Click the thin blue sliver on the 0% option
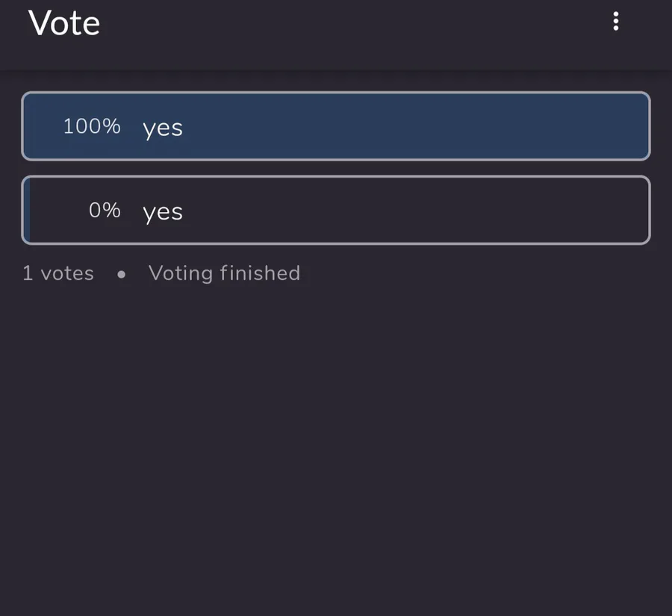Screen dimensions: 672x616 [27, 210]
